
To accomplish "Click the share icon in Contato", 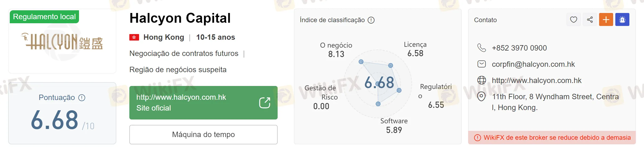I will [590, 20].
